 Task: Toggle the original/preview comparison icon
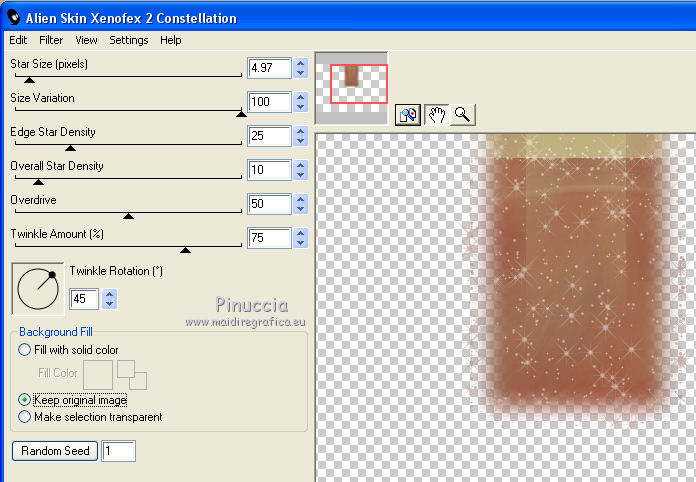coord(407,115)
